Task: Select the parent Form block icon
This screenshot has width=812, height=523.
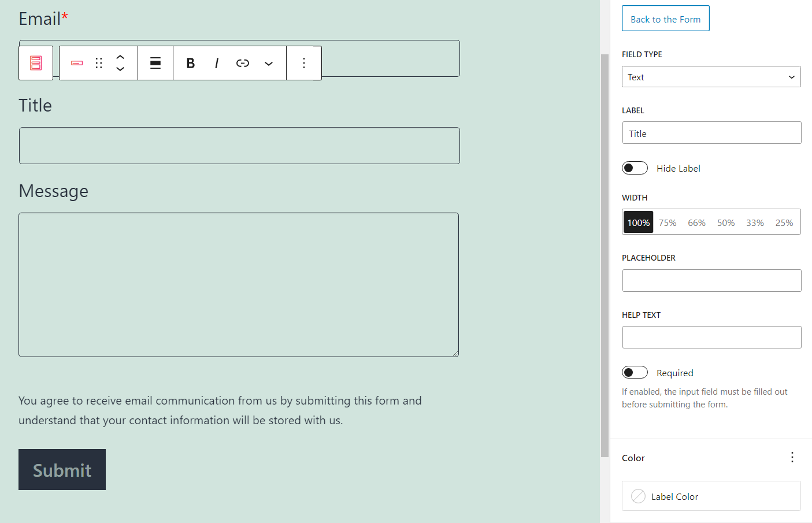Action: [x=36, y=62]
